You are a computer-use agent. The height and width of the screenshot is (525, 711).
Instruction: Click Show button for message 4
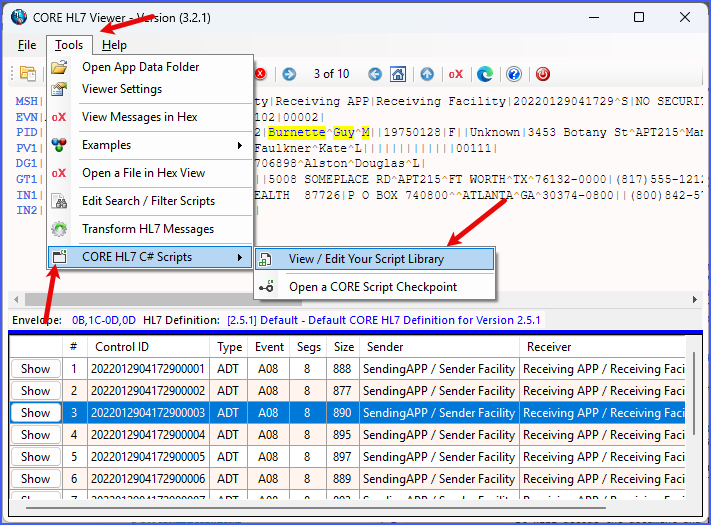pyautogui.click(x=36, y=435)
